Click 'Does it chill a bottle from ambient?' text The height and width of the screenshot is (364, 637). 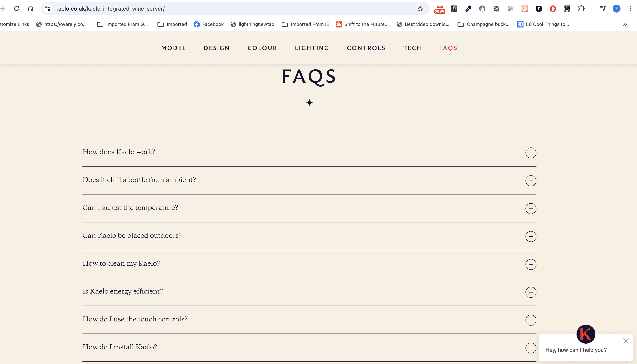139,180
